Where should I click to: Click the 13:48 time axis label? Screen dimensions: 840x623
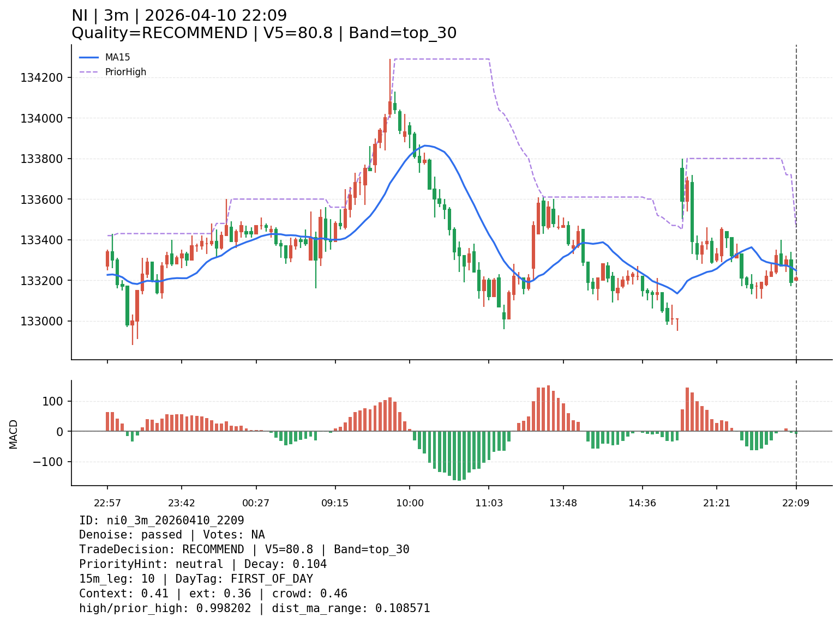coord(563,503)
